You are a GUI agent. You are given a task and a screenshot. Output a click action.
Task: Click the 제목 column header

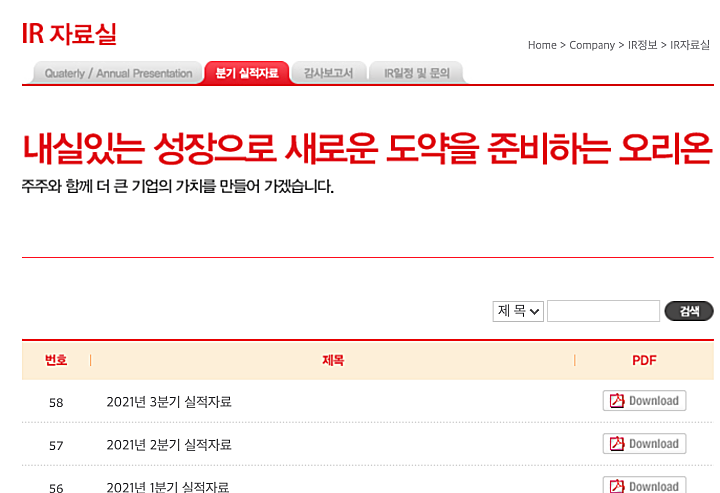pos(333,360)
